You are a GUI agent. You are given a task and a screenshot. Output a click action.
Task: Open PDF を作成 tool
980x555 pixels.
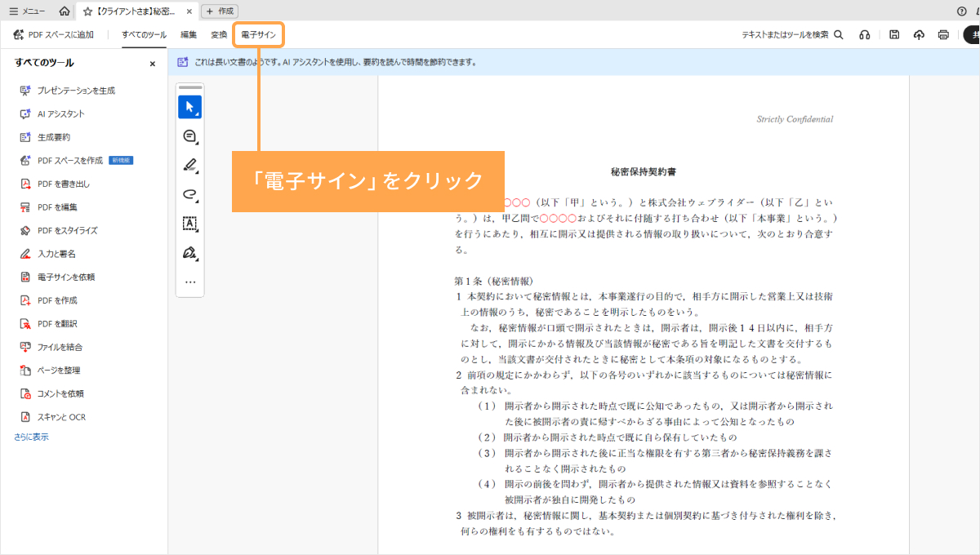point(49,300)
